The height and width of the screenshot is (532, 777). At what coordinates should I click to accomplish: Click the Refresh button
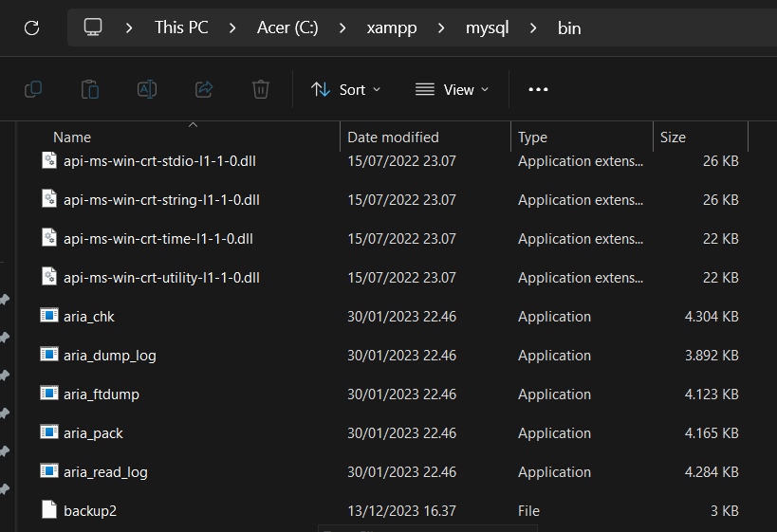point(31,28)
